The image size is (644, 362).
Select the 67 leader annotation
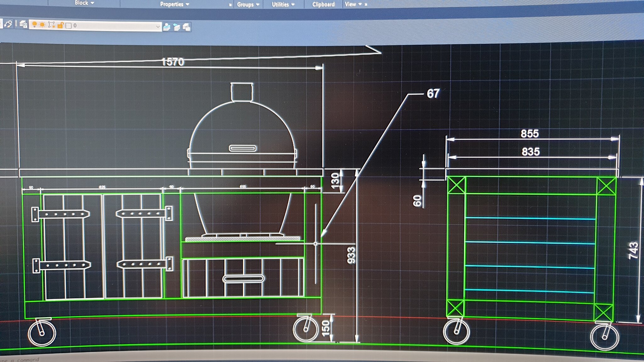coord(433,94)
